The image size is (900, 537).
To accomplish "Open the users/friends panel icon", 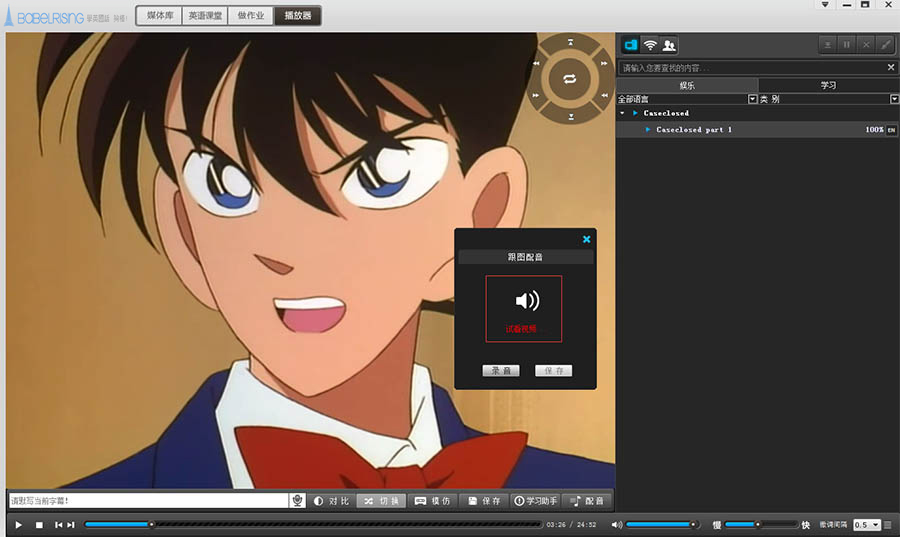I will (x=669, y=45).
